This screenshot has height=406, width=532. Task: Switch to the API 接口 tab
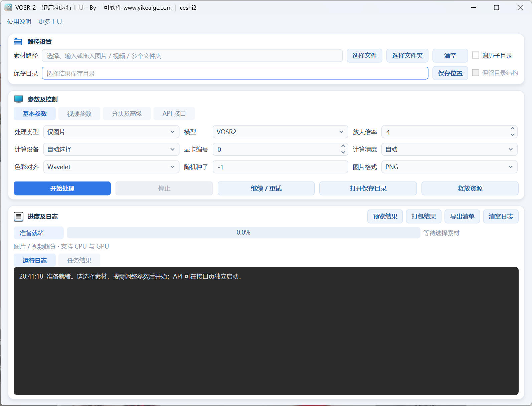(174, 114)
